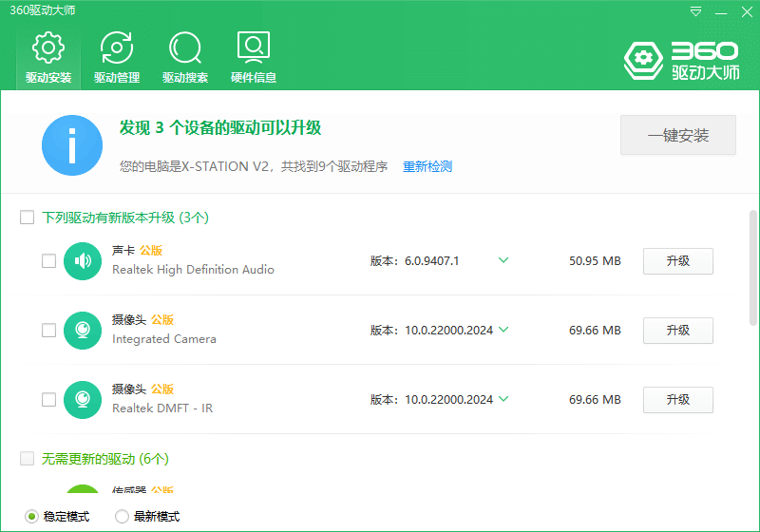Viewport: 760px width, 532px height.
Task: Tick the Realtek High Definition Audio checkbox
Action: coord(49,260)
